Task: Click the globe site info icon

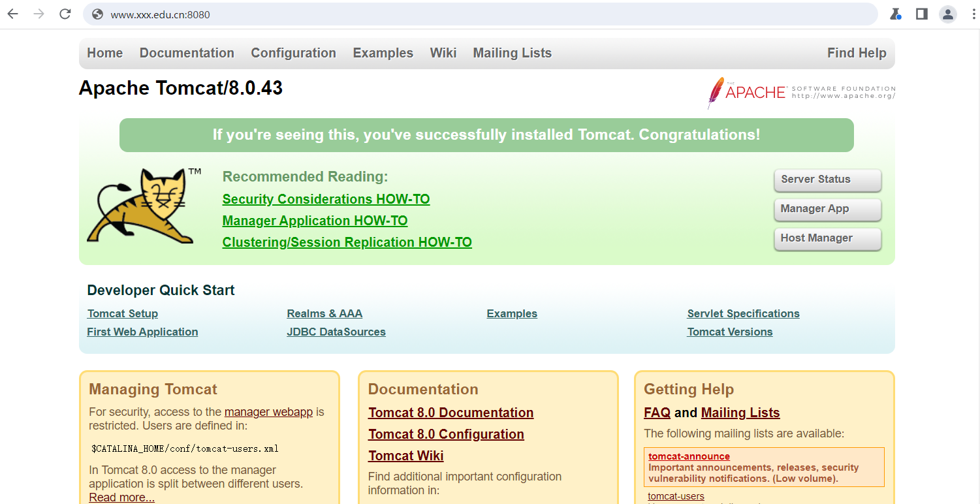Action: click(x=98, y=14)
